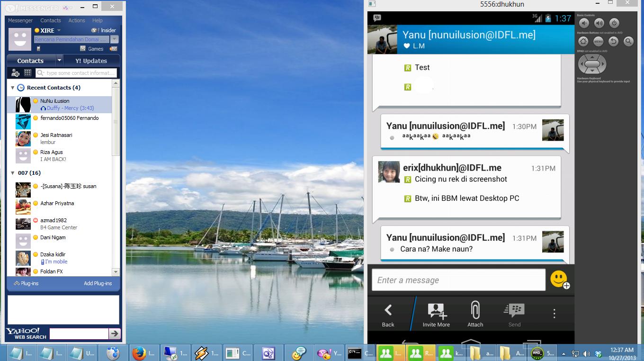Open the Help menu
This screenshot has height=361, width=644.
point(98,20)
